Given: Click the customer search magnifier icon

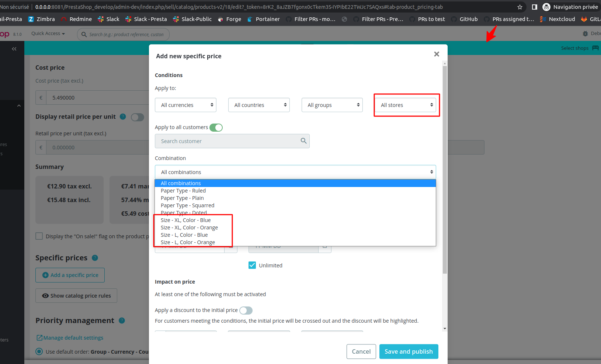Looking at the screenshot, I should pos(303,141).
